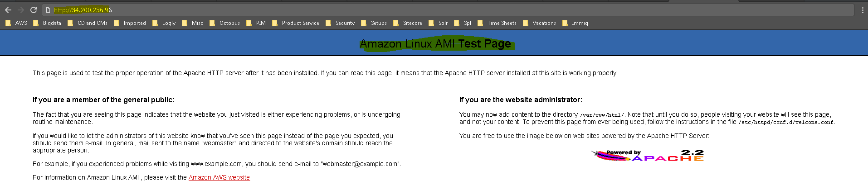Open the Vacations bookmark folder
This screenshot has height=190, width=868.
[x=539, y=23]
